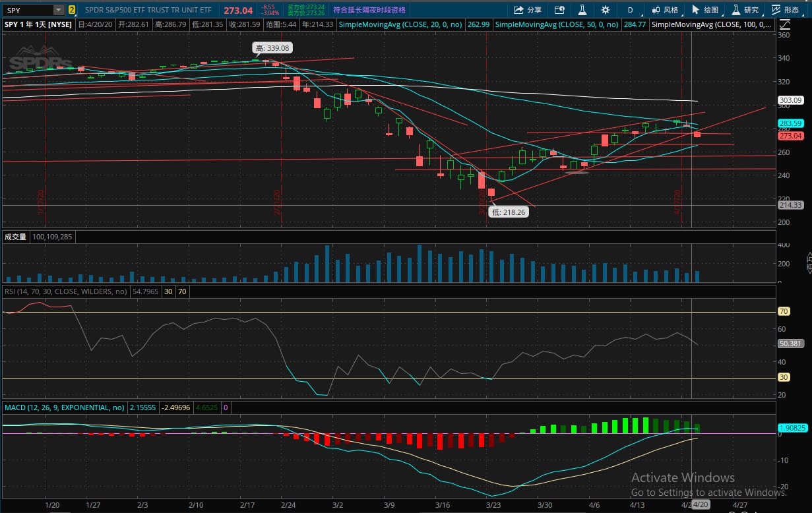This screenshot has width=812, height=513.
Task: Click the RSI 30 oversold axis label
Action: coord(784,377)
